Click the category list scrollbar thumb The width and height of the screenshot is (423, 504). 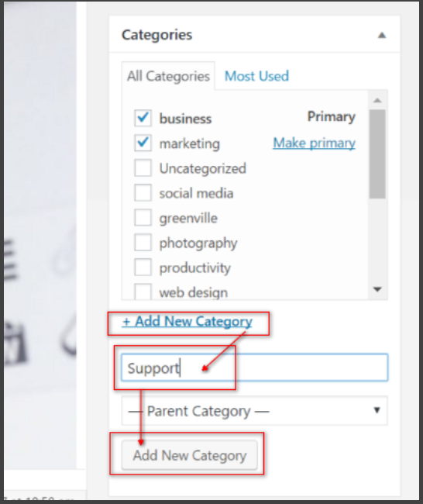(377, 154)
